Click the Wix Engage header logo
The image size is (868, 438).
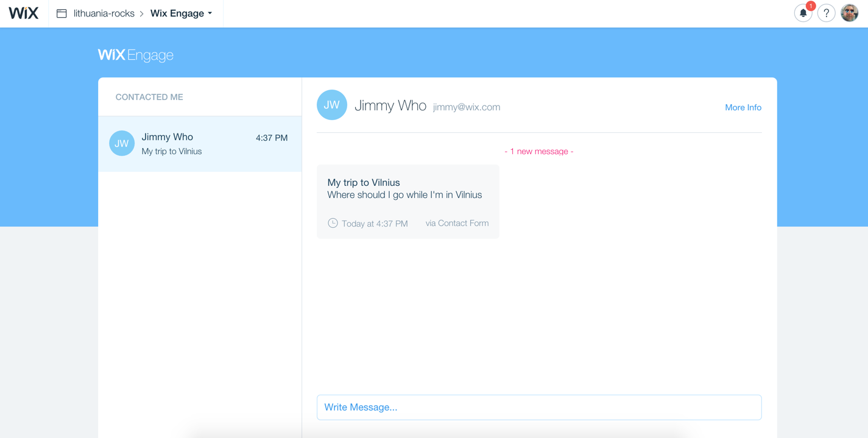136,55
